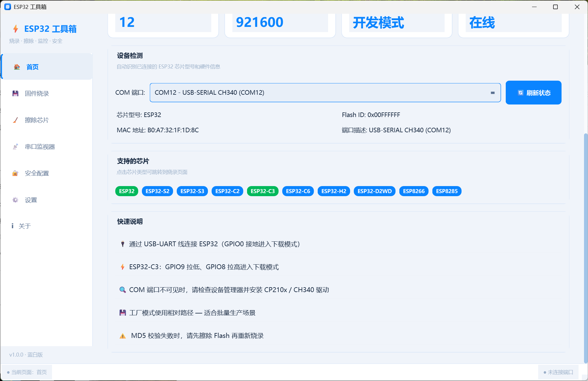Viewport: 588px width, 381px height.
Task: Select the ESP32-S3 chip tag
Action: [192, 191]
